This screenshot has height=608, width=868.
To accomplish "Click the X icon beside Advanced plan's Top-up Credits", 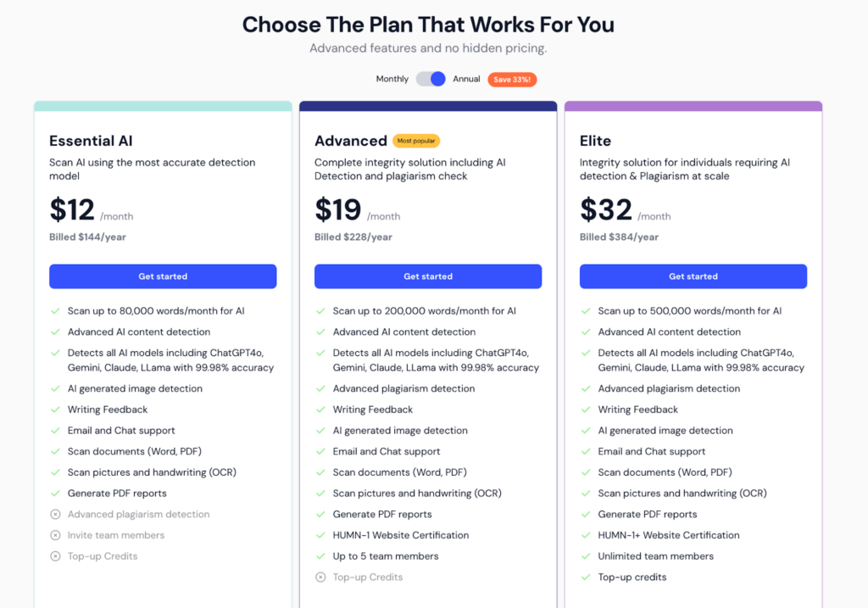I will tap(320, 577).
